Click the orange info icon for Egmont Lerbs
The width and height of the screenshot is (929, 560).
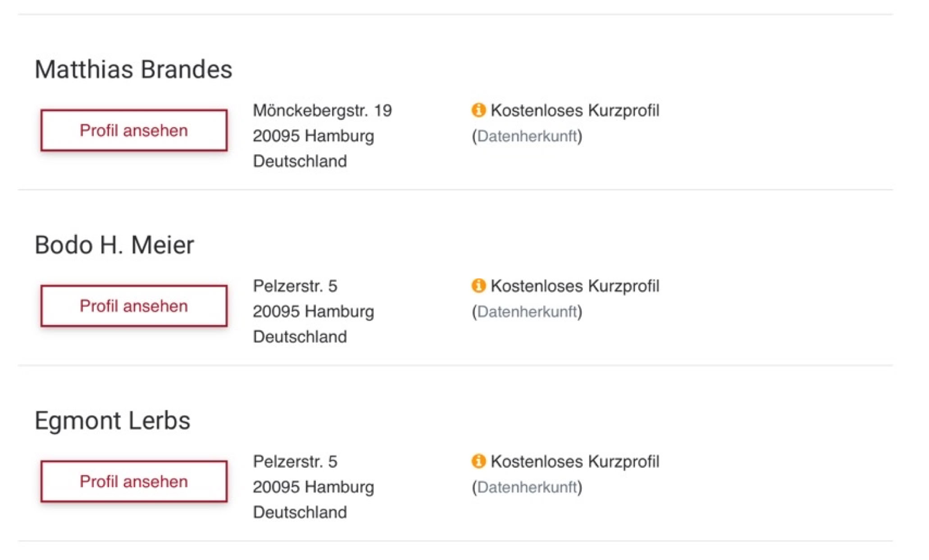[478, 461]
